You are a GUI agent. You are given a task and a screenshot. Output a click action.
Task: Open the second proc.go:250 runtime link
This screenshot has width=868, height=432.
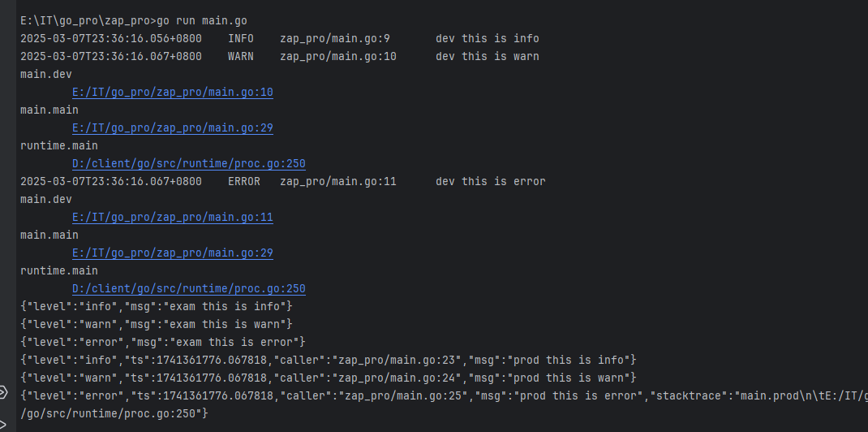coord(188,289)
